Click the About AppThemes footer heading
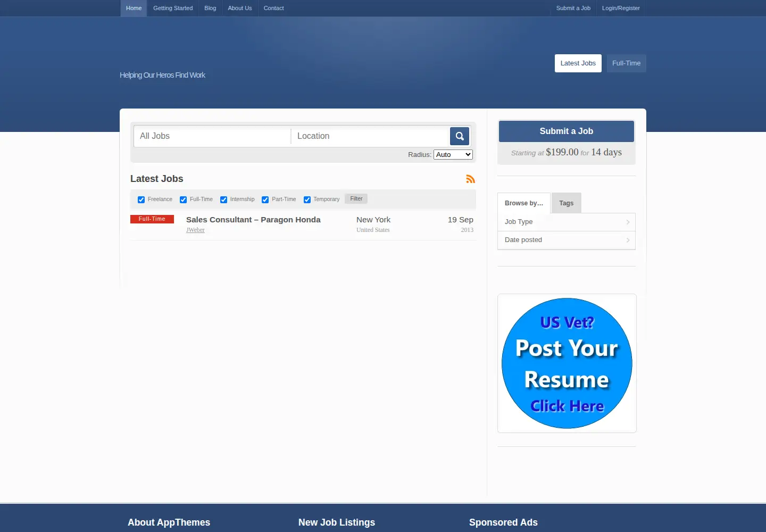Viewport: 766px width, 532px height. click(x=169, y=522)
